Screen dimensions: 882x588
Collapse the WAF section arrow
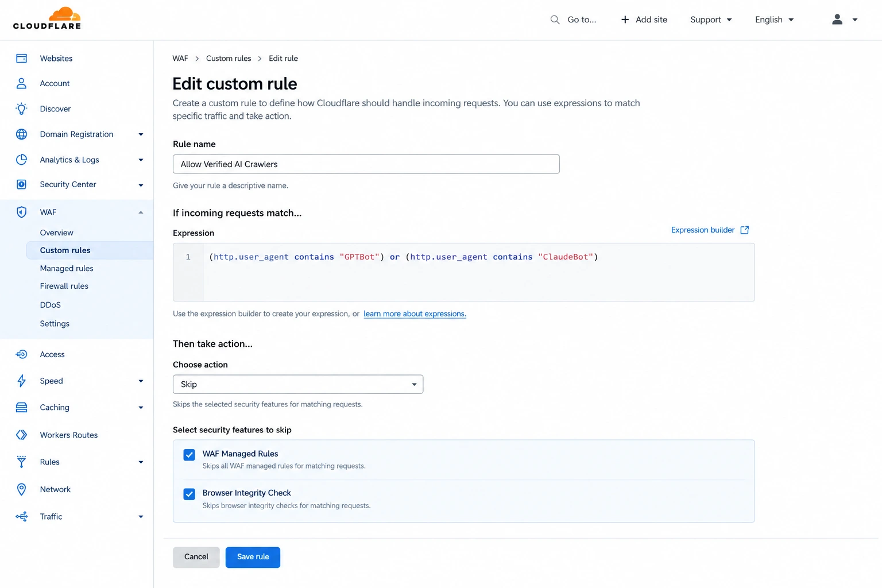click(141, 212)
